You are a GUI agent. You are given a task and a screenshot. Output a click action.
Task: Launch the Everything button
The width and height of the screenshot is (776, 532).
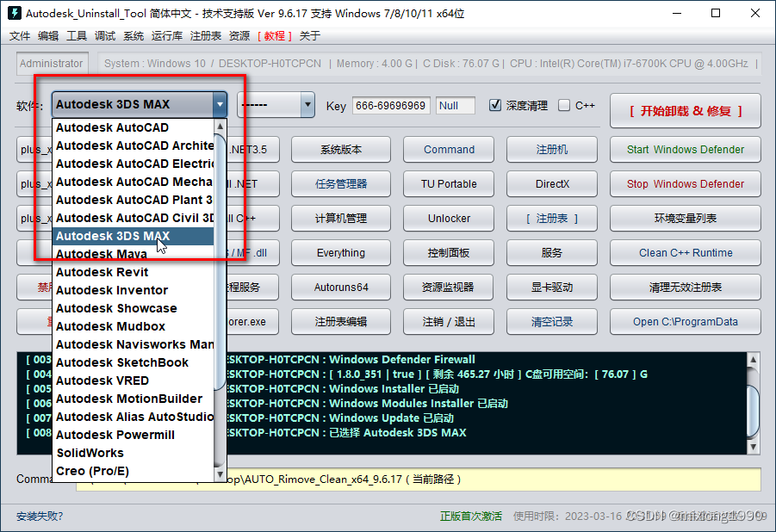pyautogui.click(x=341, y=253)
